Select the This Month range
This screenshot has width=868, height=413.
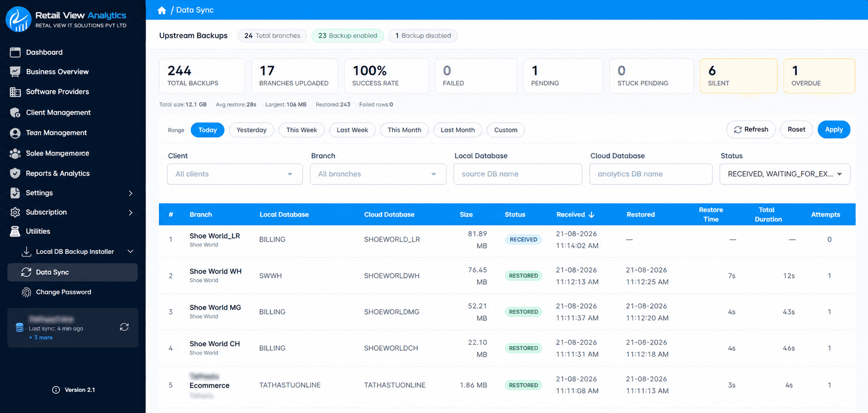click(x=404, y=130)
